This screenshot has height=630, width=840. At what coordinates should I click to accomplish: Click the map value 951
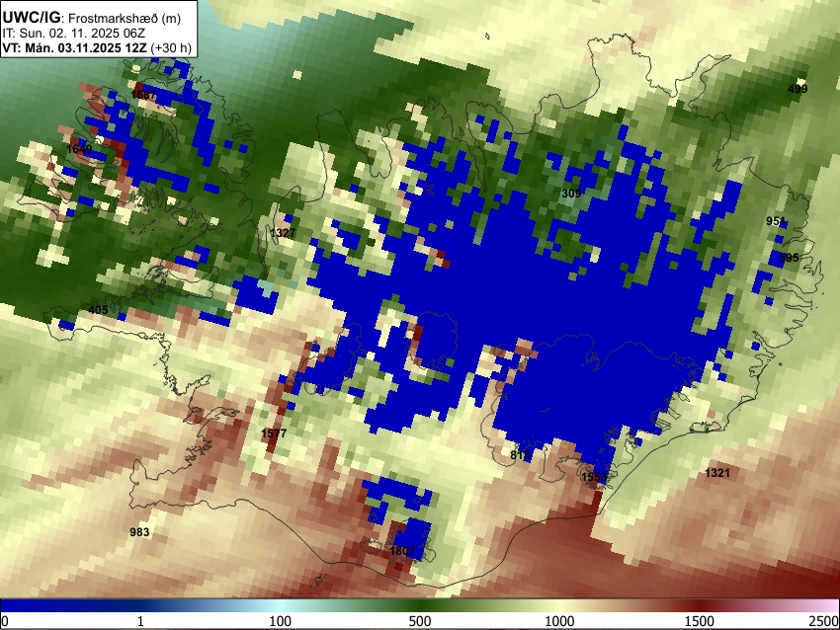(776, 221)
